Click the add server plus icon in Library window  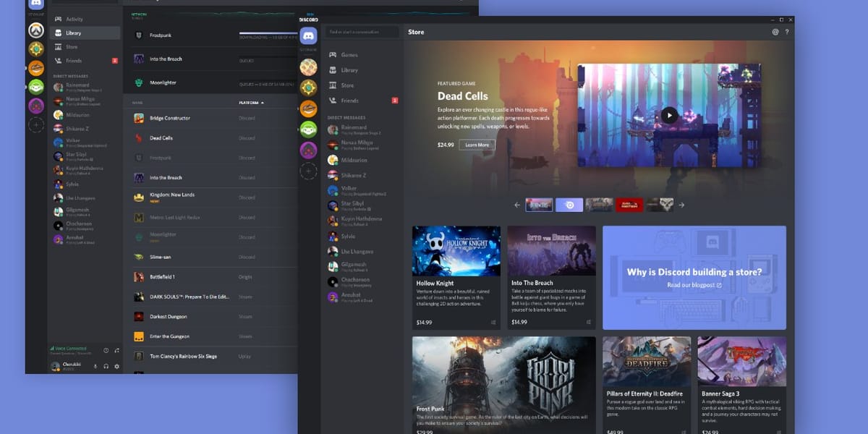pos(36,124)
